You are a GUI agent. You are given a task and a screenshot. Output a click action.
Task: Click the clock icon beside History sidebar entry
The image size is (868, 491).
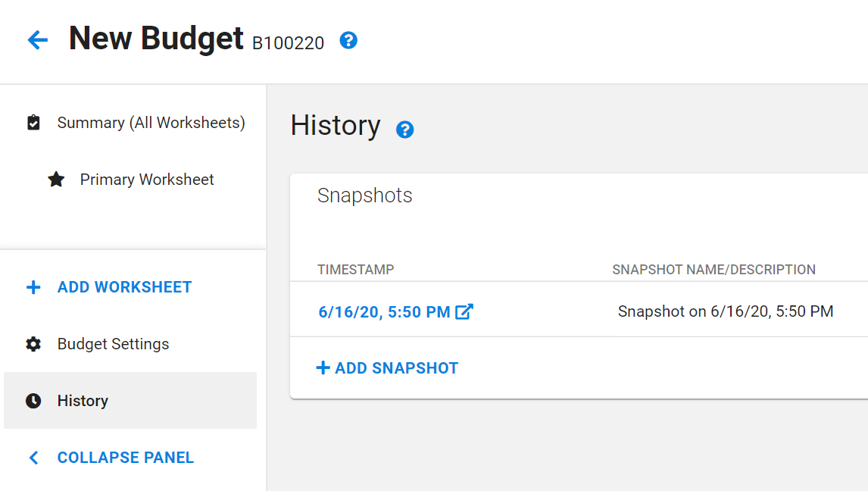[33, 400]
